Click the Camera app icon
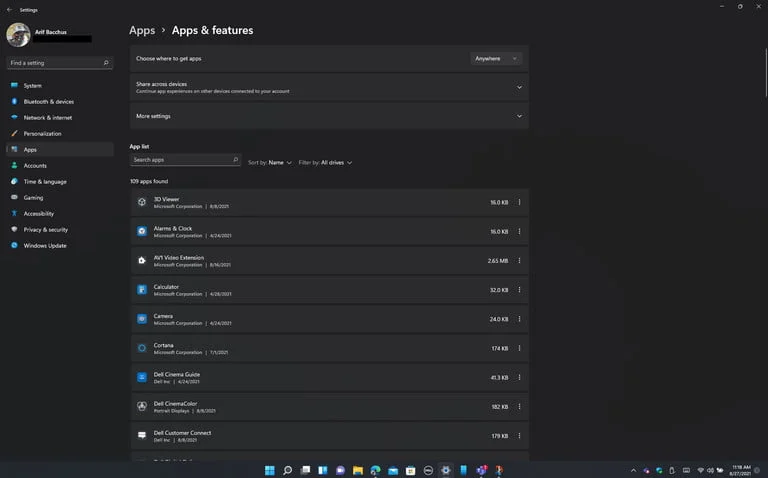Screen dimensions: 768x478 point(142,319)
